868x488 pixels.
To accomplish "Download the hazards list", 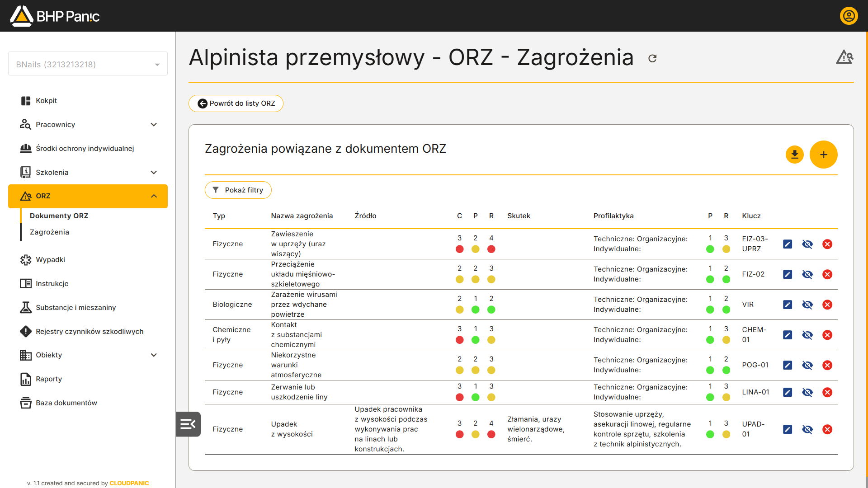I will 794,155.
